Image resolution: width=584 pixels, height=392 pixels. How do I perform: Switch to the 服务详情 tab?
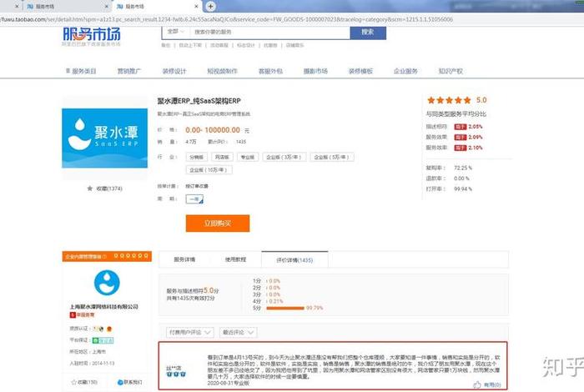184,259
